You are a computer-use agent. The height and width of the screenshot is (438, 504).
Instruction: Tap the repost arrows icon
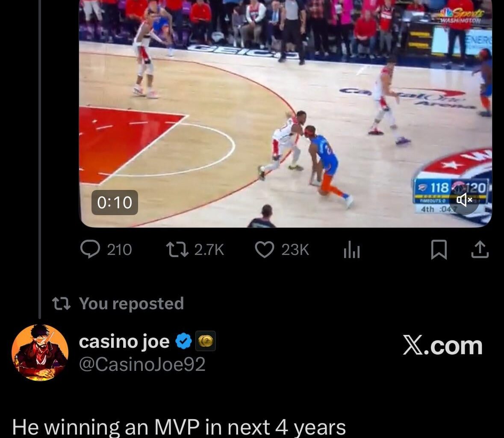click(177, 249)
